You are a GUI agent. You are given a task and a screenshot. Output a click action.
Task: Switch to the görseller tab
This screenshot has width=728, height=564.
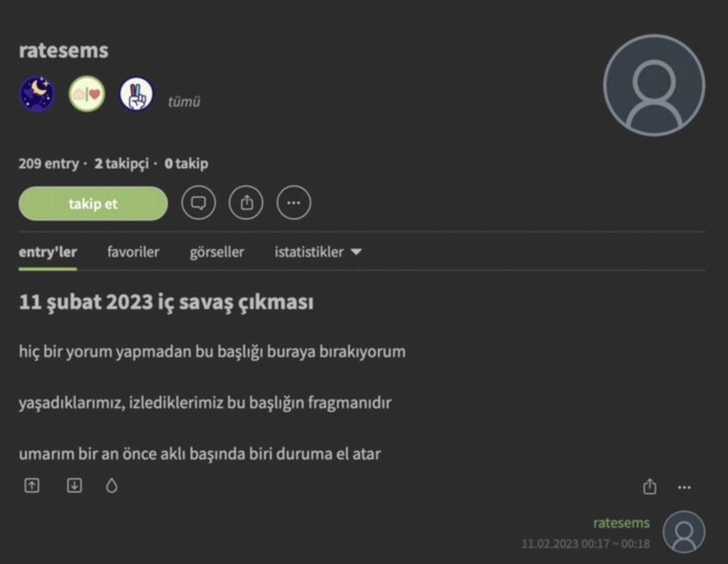(x=217, y=252)
